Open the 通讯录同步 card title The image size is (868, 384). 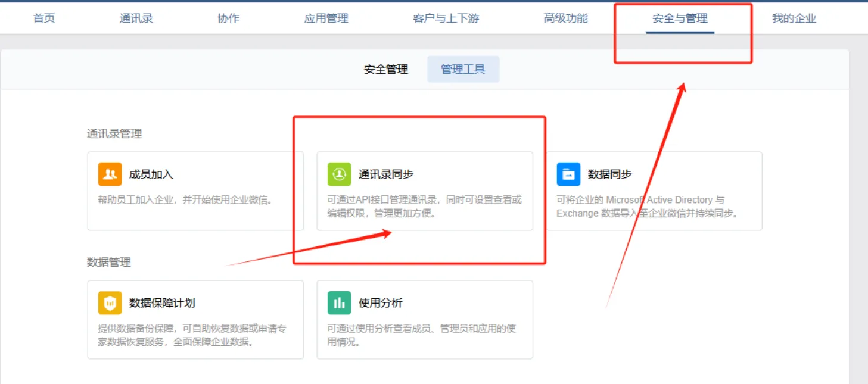[x=386, y=174]
